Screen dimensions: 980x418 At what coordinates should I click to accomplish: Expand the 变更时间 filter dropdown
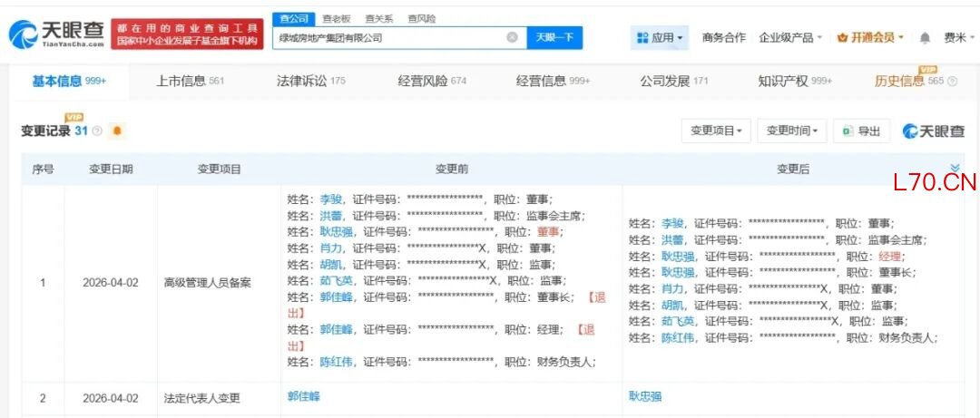click(x=791, y=131)
